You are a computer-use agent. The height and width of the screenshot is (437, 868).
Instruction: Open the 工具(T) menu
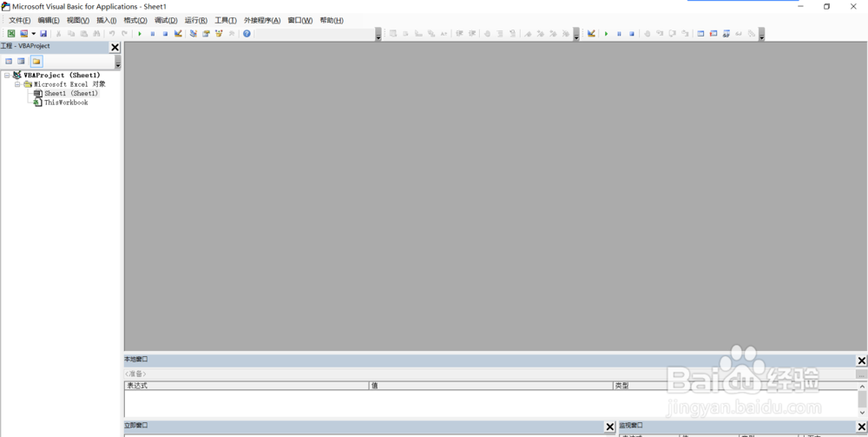(226, 21)
